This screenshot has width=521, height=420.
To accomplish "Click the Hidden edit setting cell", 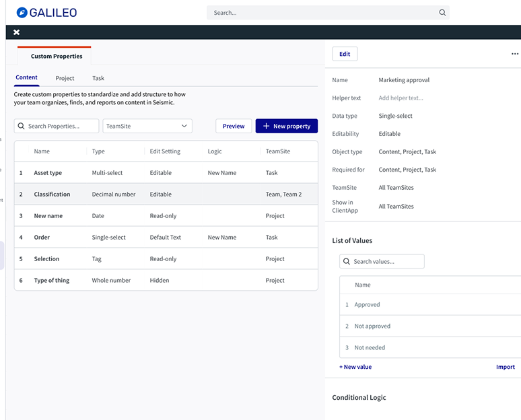I will pos(159,281).
